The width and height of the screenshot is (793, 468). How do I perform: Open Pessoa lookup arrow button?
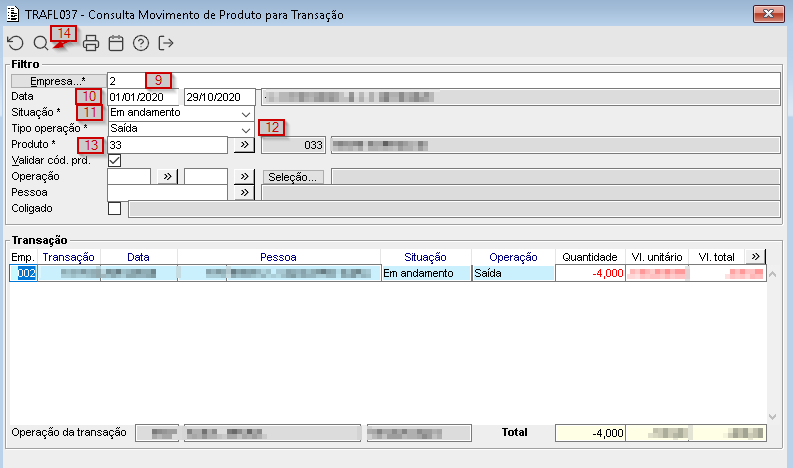click(244, 193)
